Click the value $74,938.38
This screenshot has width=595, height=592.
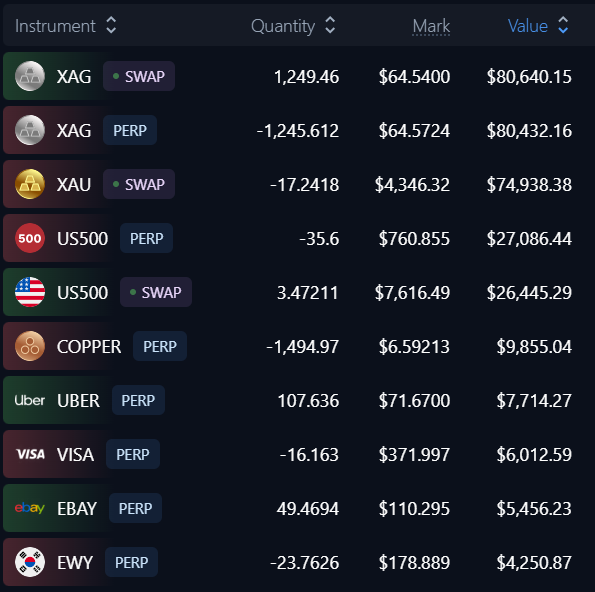click(529, 185)
